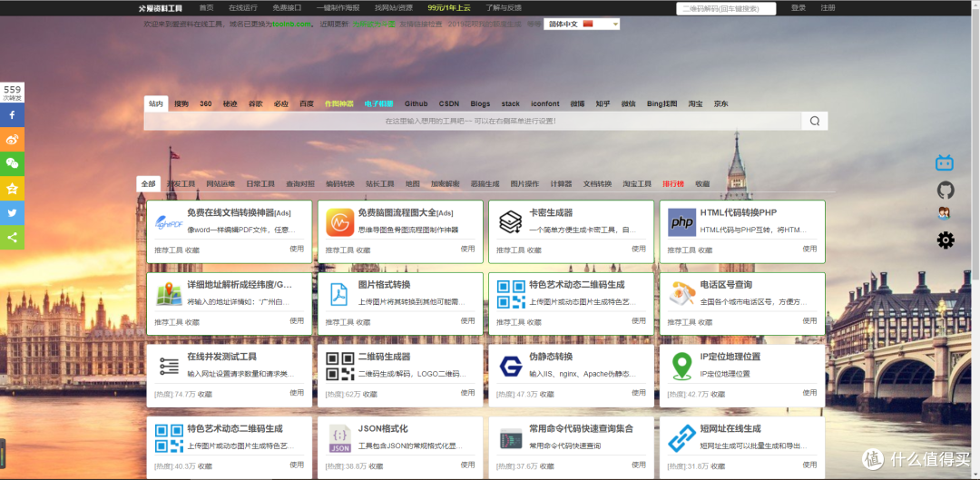Open 免费接口 in top navigation
Screen dimensions: 980x480
(x=287, y=8)
